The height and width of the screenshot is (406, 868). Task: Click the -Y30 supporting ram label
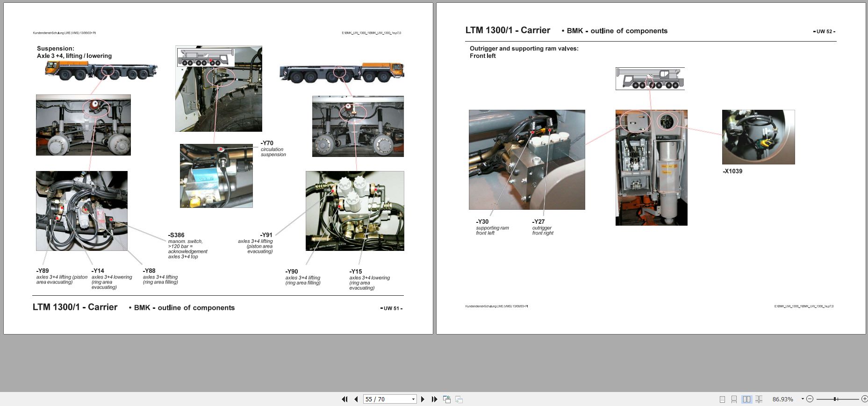[x=492, y=227]
